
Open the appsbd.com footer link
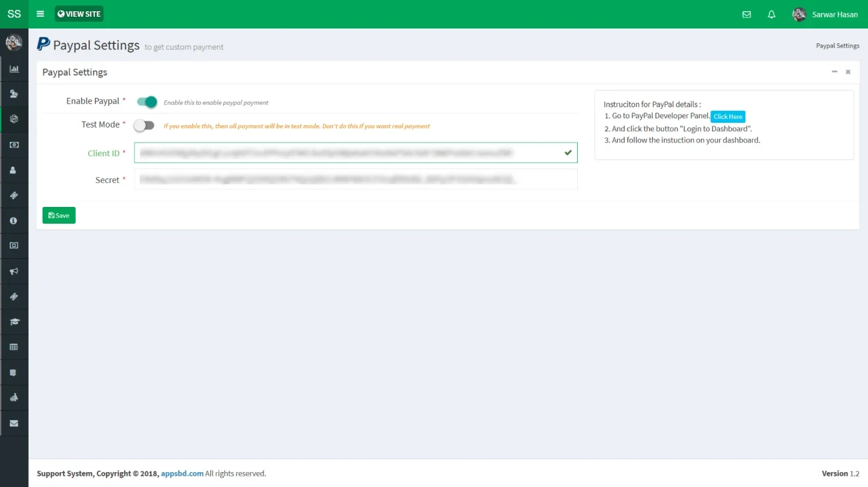point(182,473)
